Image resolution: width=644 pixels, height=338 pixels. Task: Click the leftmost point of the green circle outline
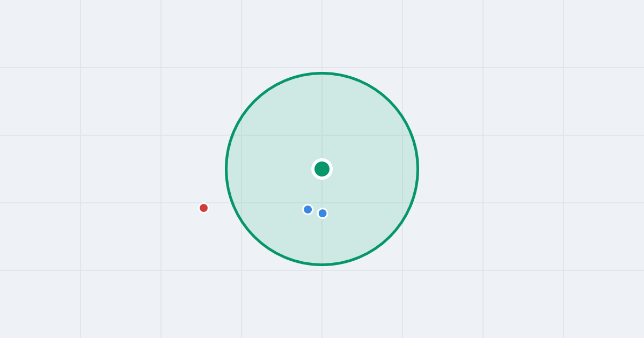tap(226, 169)
